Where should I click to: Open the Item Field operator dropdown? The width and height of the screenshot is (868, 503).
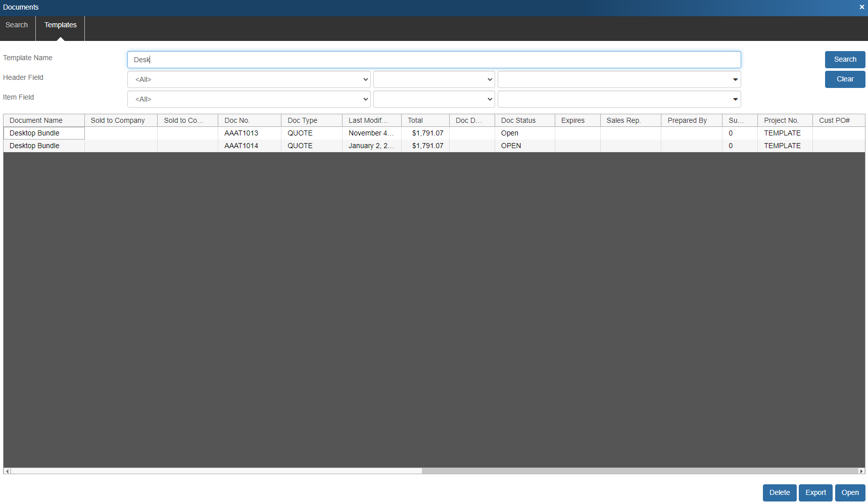[433, 99]
